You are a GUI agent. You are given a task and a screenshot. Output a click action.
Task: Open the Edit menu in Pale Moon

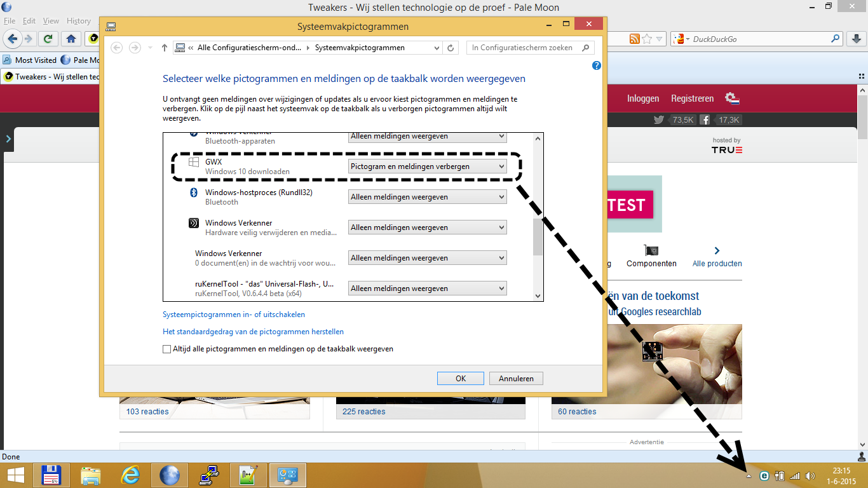click(x=29, y=21)
